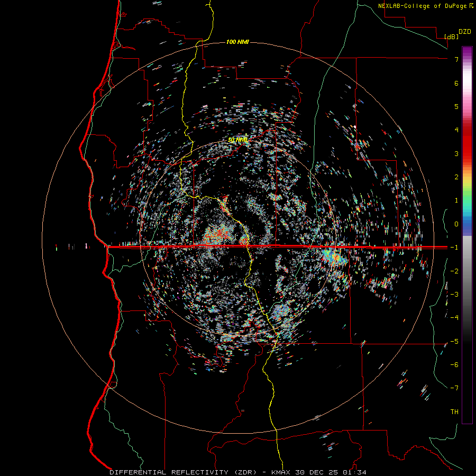Viewport: 476px width, 476px height.
Task: Click the -7 tick on color scale
Action: click(x=454, y=388)
